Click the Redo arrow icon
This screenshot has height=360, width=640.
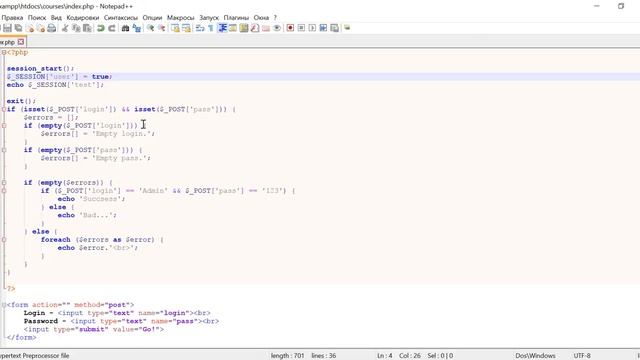111,28
